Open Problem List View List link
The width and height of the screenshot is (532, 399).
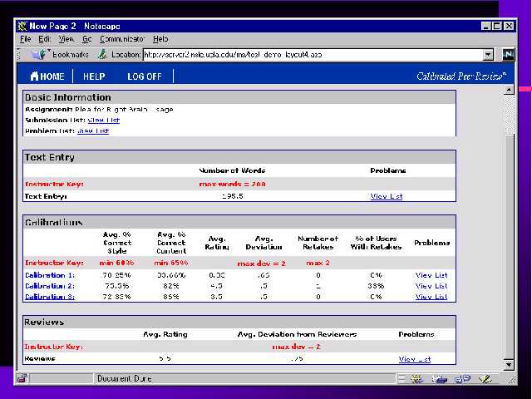(93, 131)
